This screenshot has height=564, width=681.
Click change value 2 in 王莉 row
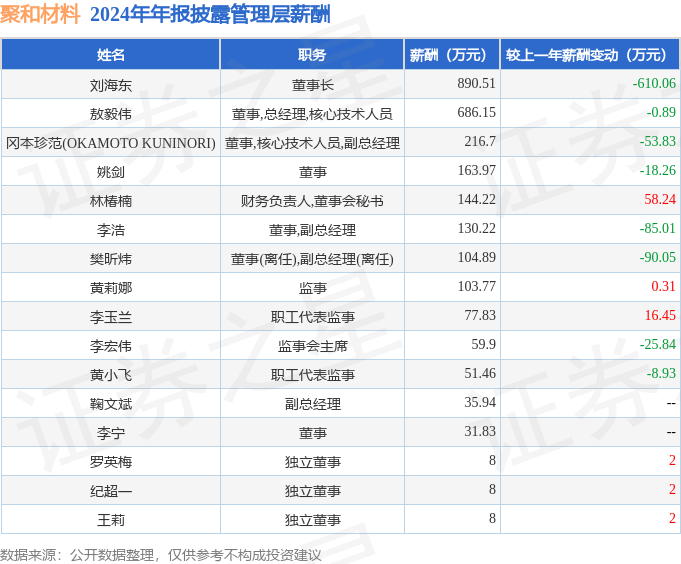[x=672, y=518]
